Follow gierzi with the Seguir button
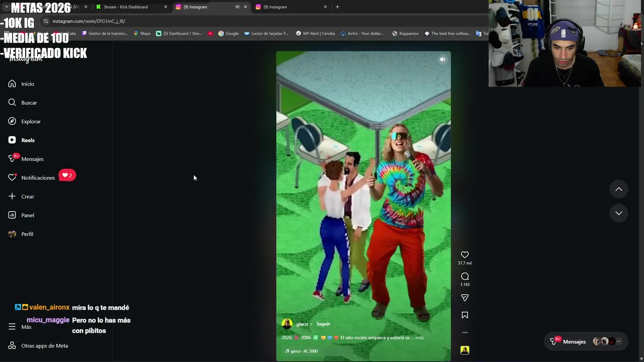This screenshot has height=362, width=644. [x=323, y=324]
